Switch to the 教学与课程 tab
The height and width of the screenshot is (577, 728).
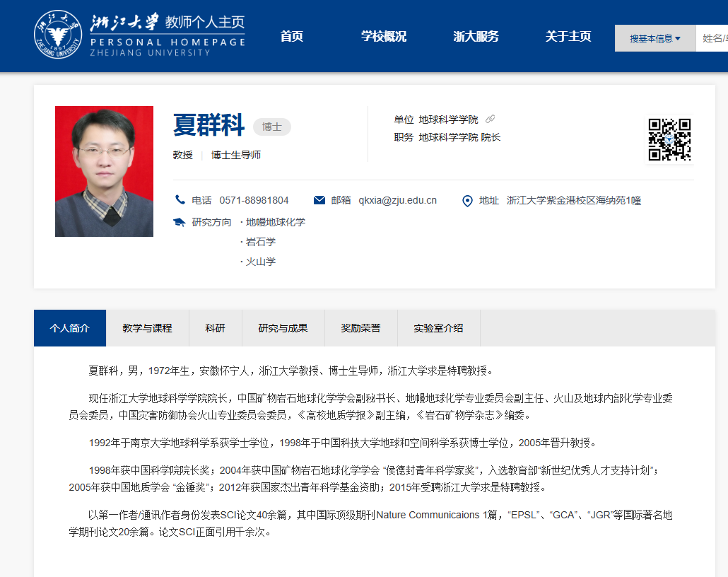pos(147,328)
